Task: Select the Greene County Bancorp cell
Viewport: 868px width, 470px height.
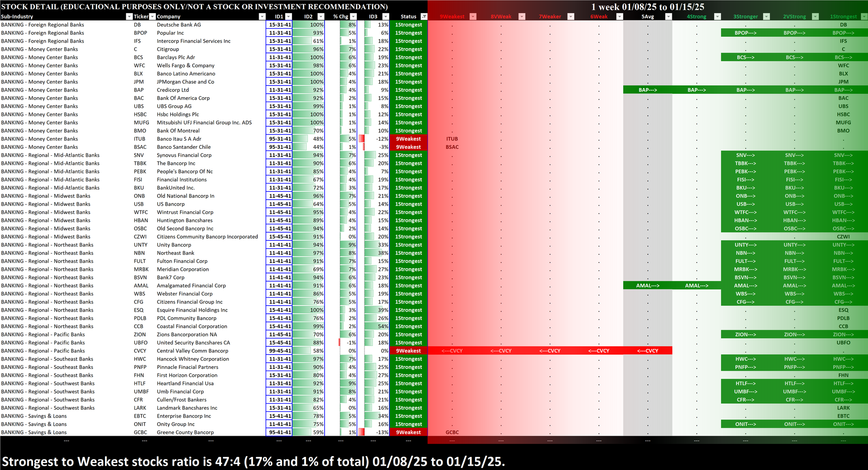Action: click(x=185, y=432)
